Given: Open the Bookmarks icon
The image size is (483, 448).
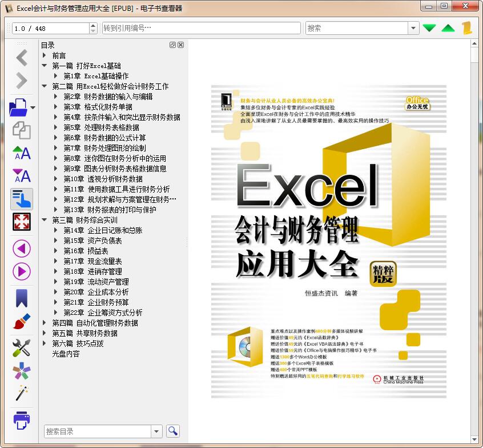Looking at the screenshot, I should click(22, 298).
